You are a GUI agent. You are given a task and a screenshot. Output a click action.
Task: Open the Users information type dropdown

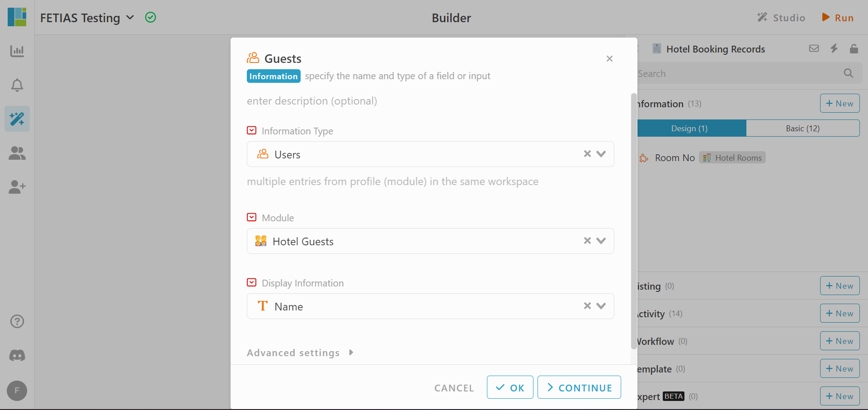tap(430, 154)
